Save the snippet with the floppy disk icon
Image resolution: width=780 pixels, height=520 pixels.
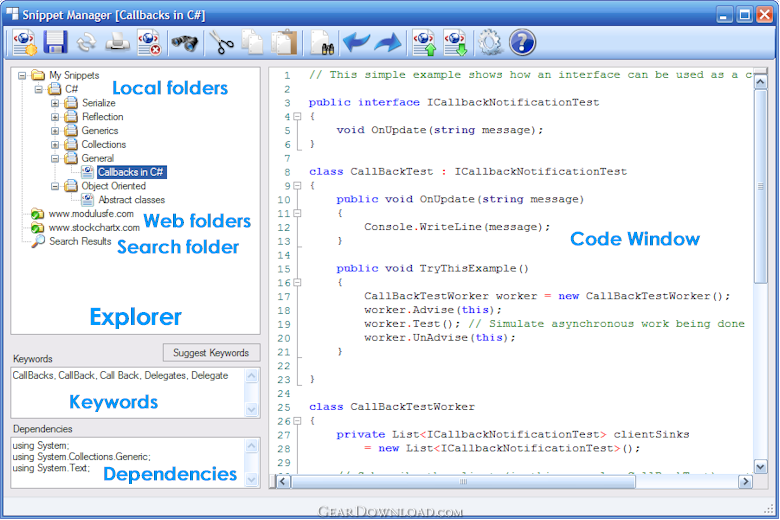click(x=55, y=42)
